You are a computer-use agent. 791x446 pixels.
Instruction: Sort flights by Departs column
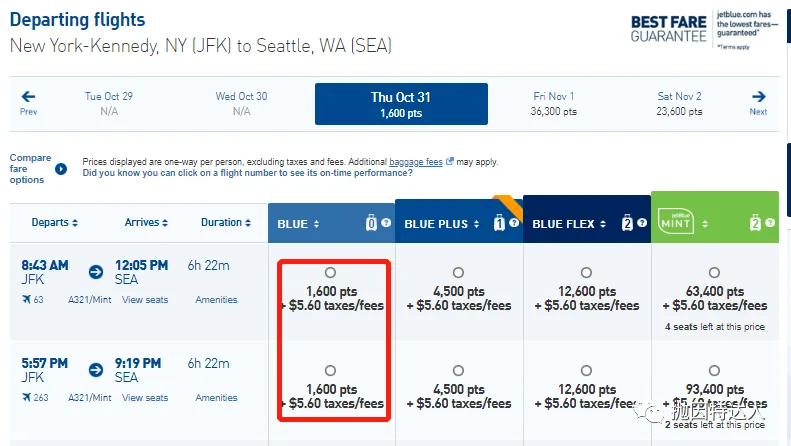[54, 222]
